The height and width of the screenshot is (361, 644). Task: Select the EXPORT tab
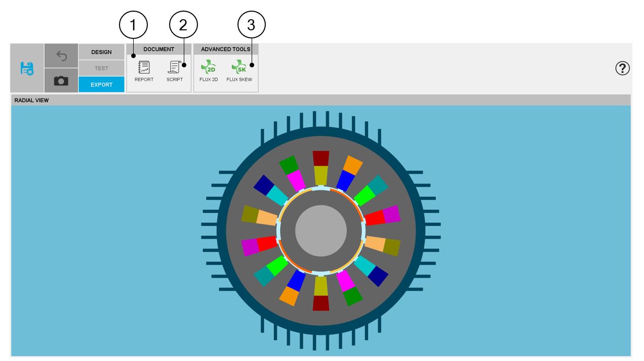tap(101, 84)
